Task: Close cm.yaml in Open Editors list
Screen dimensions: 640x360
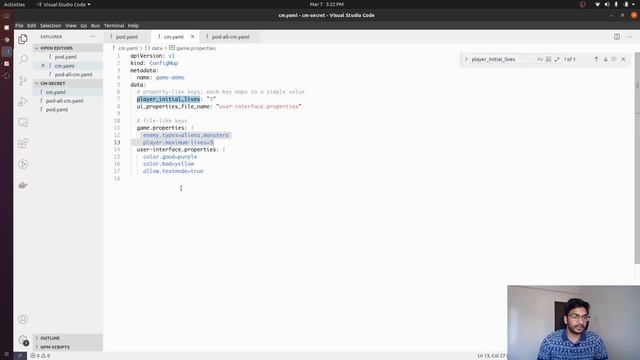Action: click(43, 66)
